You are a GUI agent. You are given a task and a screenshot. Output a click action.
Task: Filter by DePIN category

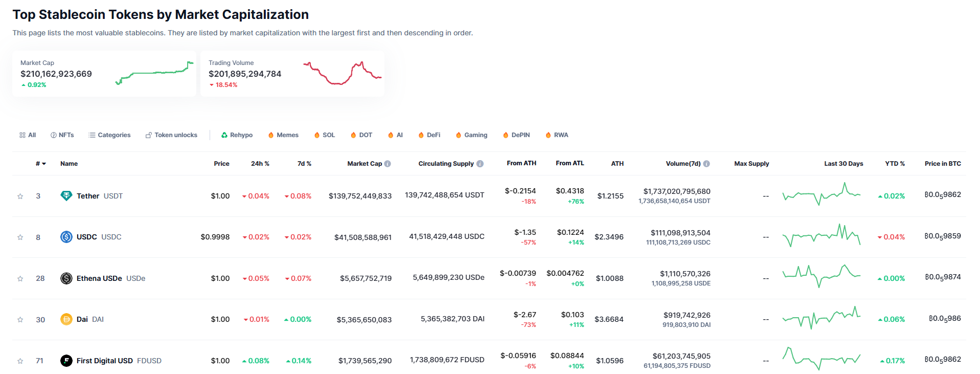point(516,135)
